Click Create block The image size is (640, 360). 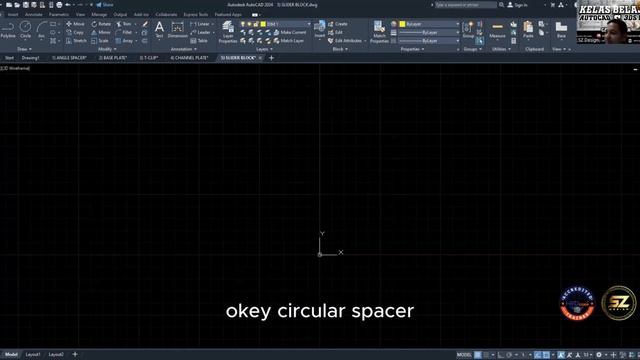click(338, 24)
